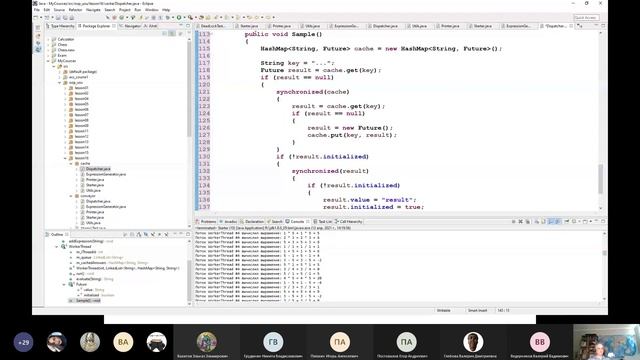Click the Save toolbar icon
This screenshot has width=640, height=360.
tap(58, 18)
